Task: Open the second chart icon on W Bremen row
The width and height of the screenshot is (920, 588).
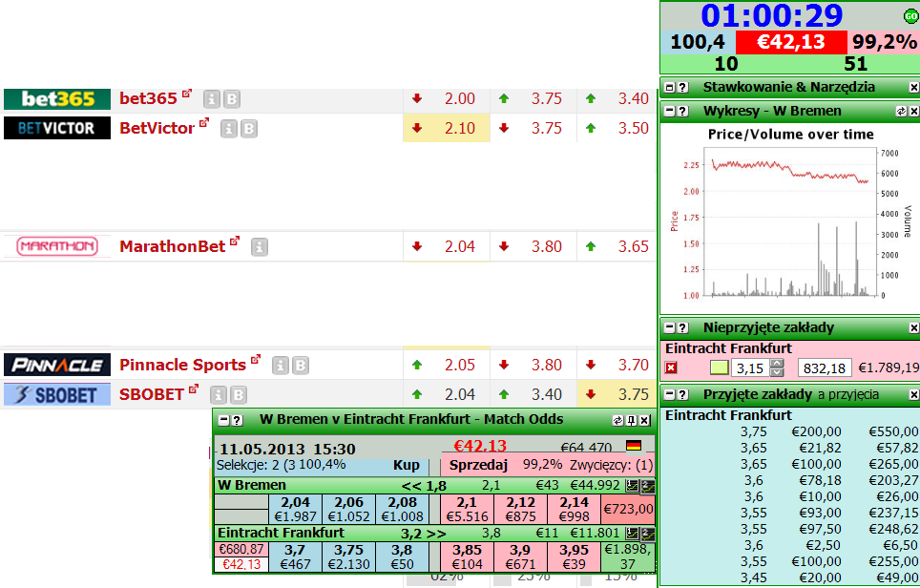Action: [647, 485]
